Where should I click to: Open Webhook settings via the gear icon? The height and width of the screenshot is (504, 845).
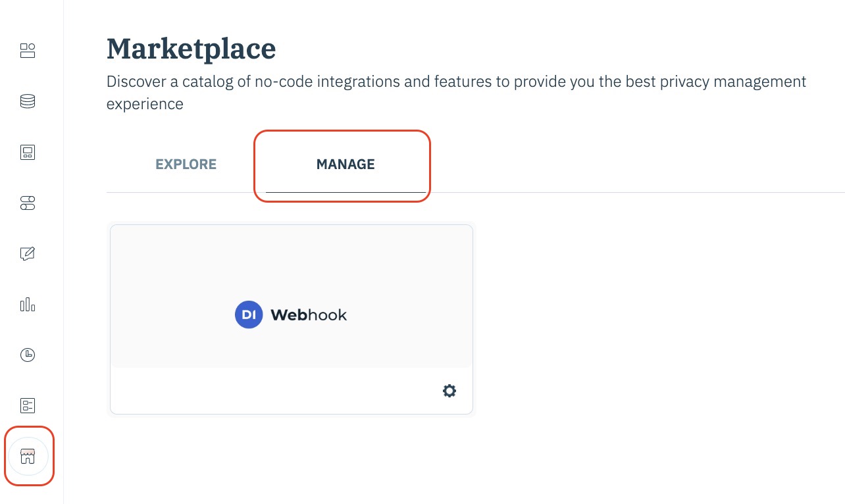(449, 391)
